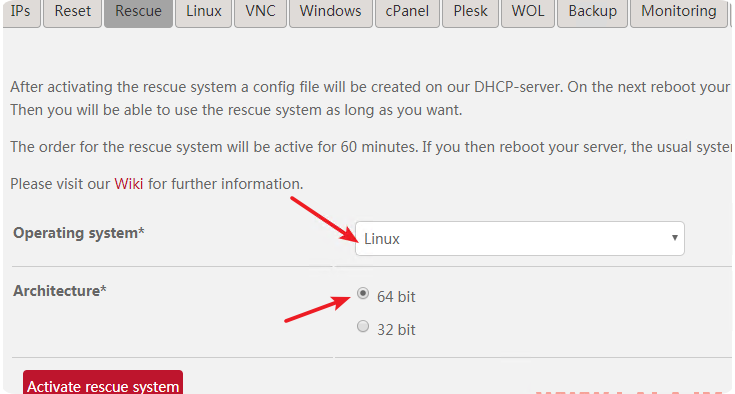Follow the Wiki link

[x=128, y=184]
